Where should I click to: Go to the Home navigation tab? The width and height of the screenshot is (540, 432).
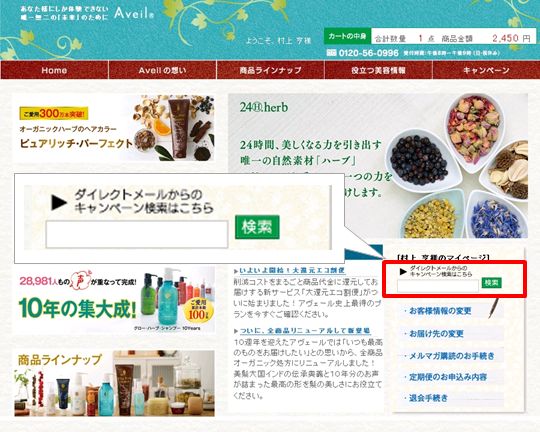click(x=54, y=70)
